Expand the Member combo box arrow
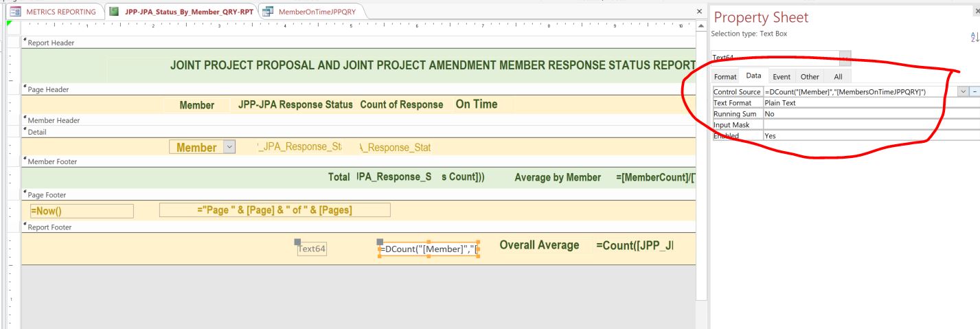The image size is (980, 329). 229,148
